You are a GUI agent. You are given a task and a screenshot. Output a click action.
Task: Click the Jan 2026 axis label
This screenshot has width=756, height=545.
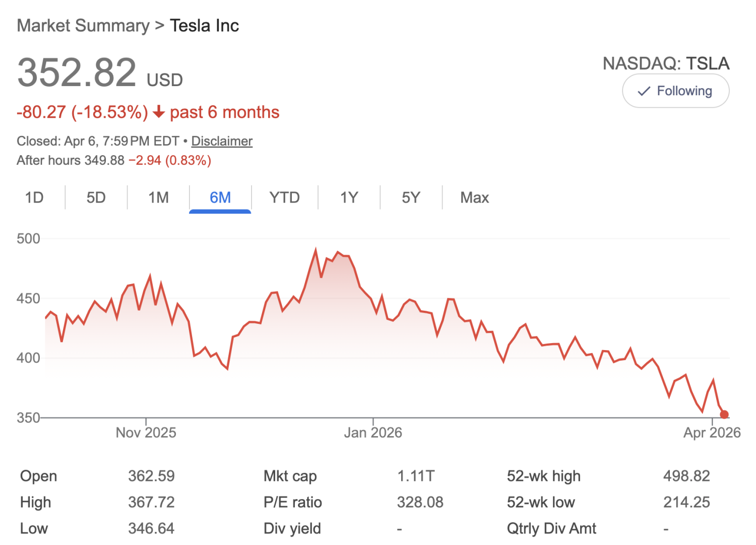(373, 432)
